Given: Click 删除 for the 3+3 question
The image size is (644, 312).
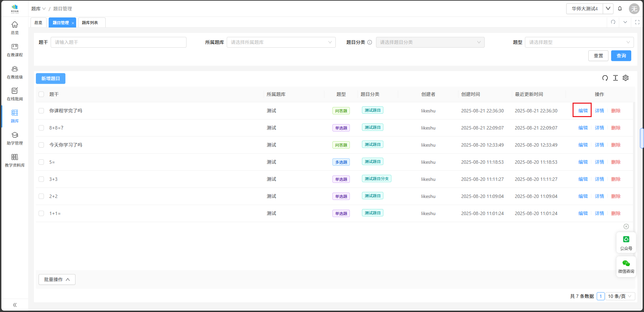Looking at the screenshot, I should 616,179.
